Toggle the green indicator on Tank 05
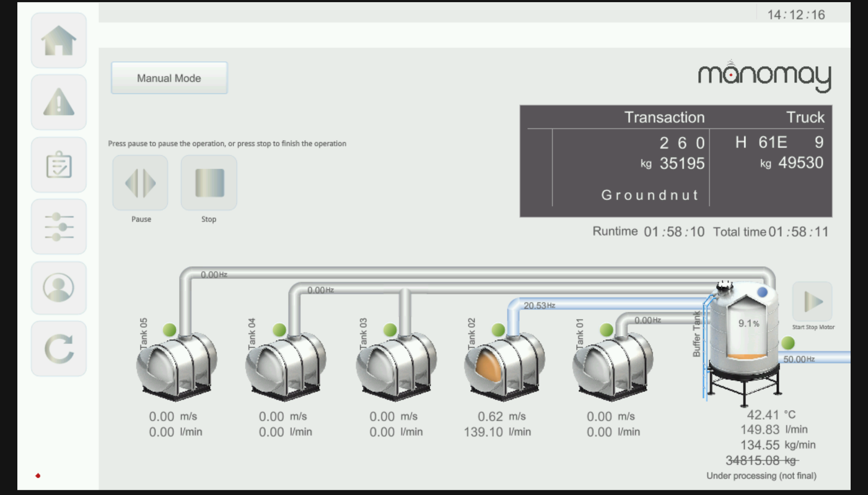868x495 pixels. [x=170, y=330]
